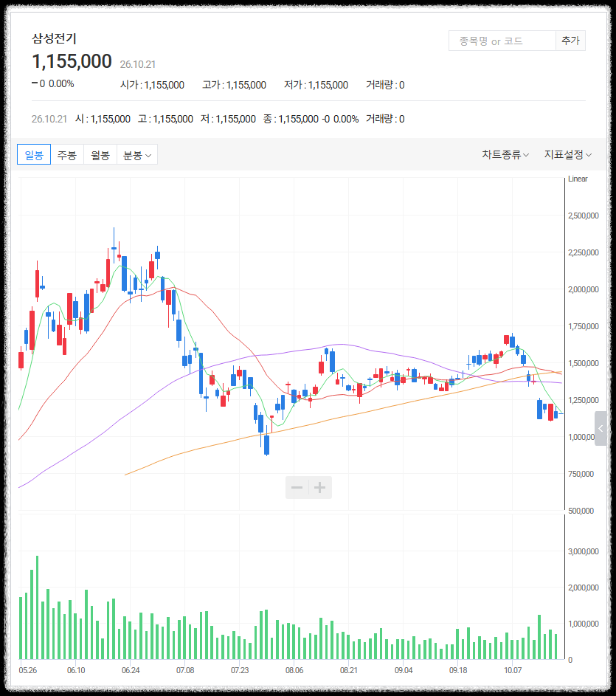The width and height of the screenshot is (616, 696).
Task: Click the 고가:1,155,000 high price text
Action: point(235,85)
